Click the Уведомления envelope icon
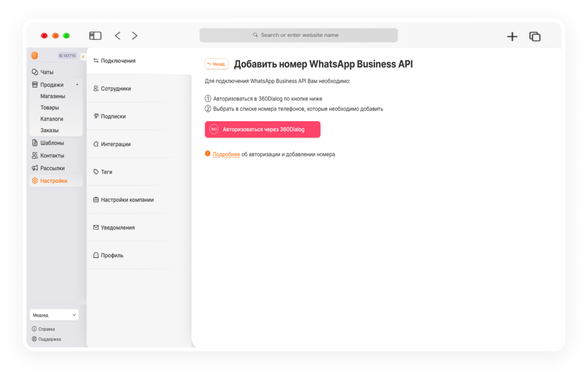Screen dimensions: 588x378 click(96, 227)
